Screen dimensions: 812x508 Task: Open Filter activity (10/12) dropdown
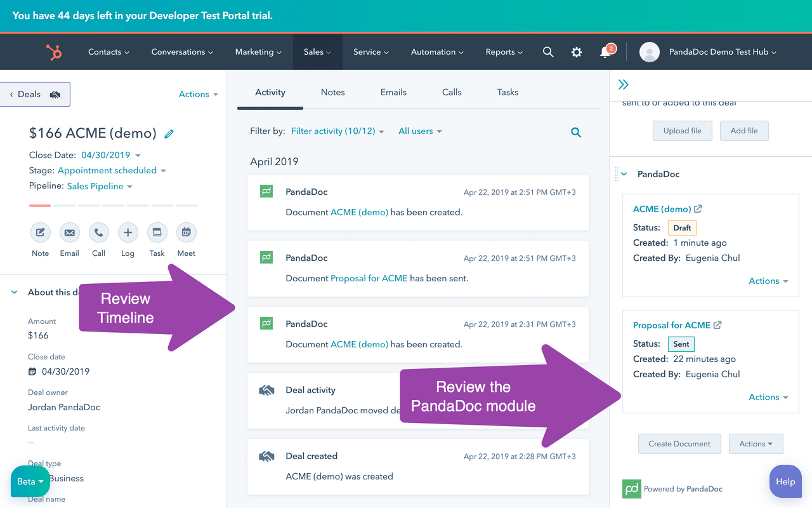click(x=337, y=131)
